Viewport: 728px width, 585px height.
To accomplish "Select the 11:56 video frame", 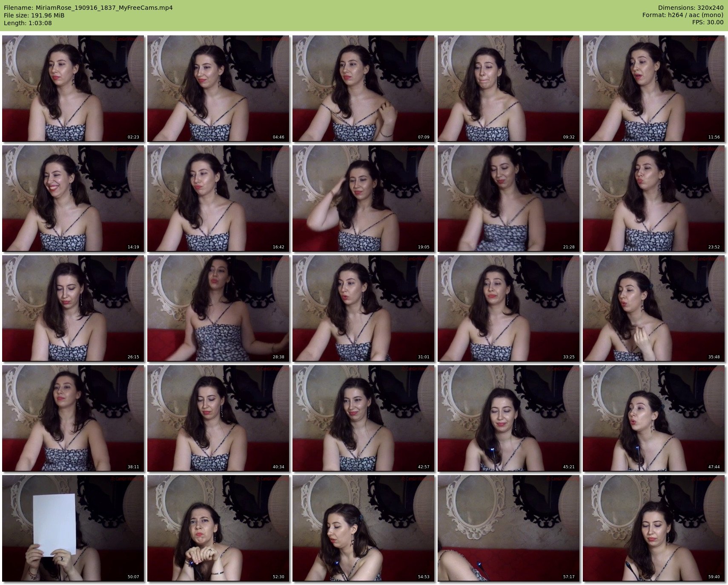I will [654, 88].
